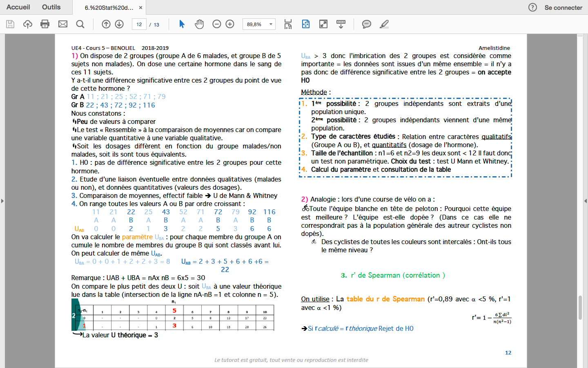Expand the right tools pane arrow
The image size is (588, 368).
586,201
